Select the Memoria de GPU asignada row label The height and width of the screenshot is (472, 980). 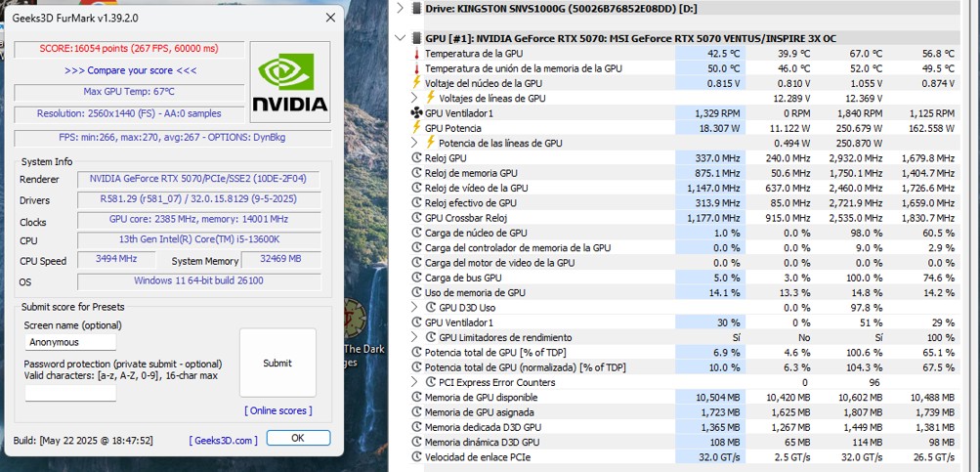[x=482, y=412]
